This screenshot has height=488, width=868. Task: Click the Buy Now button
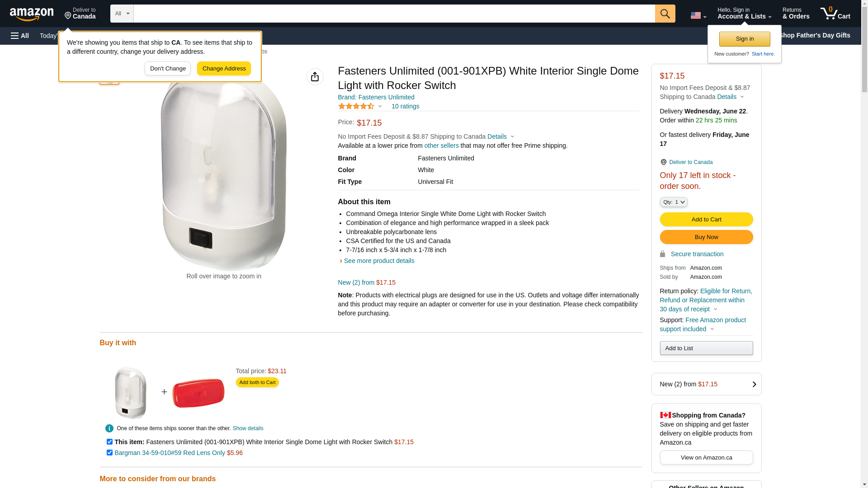(x=706, y=237)
